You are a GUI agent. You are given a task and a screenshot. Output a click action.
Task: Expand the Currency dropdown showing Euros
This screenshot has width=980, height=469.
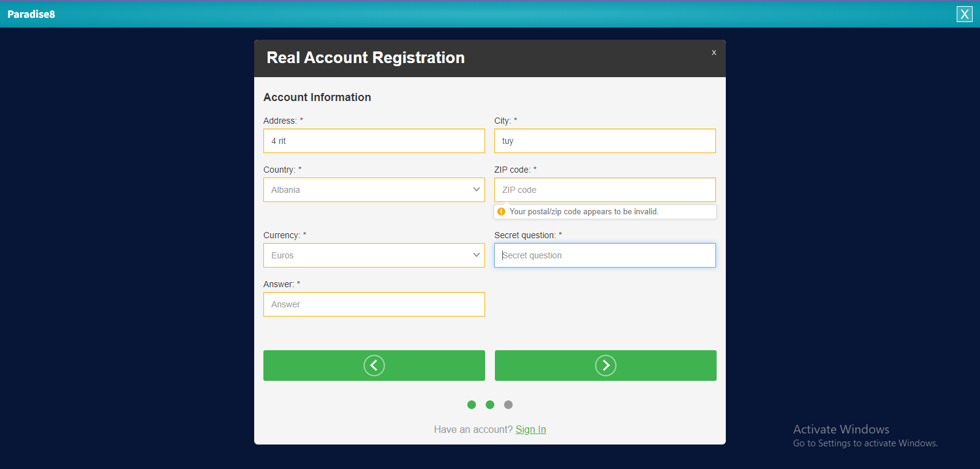[374, 255]
